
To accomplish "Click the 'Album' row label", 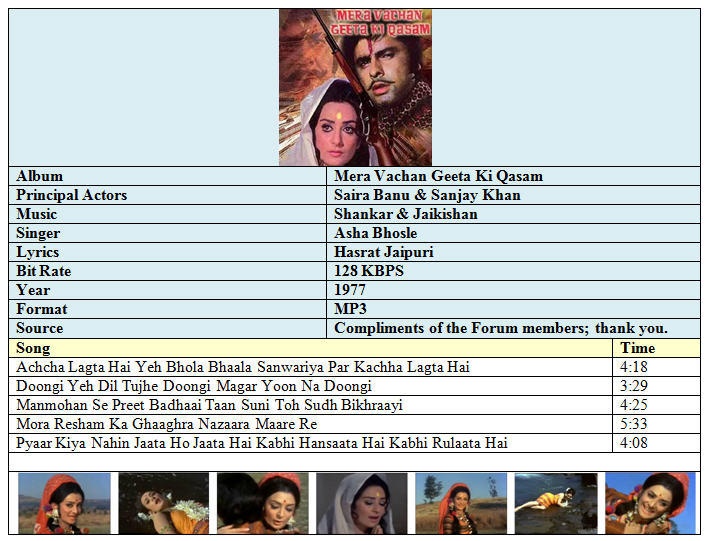I will (x=39, y=176).
